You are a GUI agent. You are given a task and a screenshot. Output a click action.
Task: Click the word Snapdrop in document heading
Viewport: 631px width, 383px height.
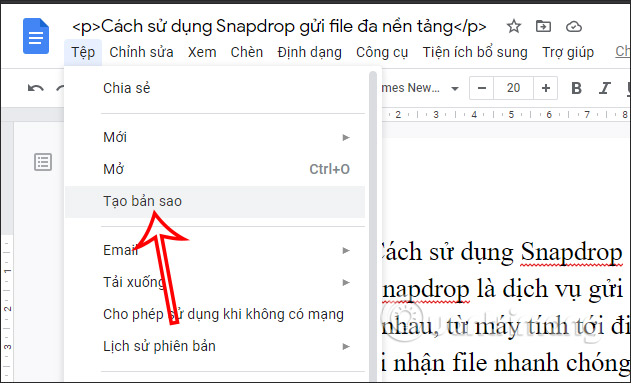[571, 253]
